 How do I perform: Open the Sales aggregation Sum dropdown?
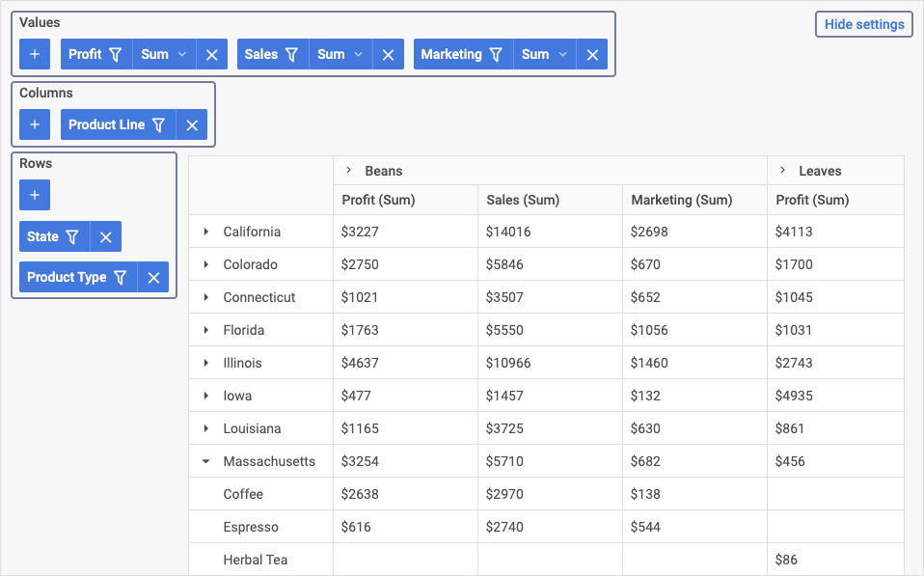340,54
